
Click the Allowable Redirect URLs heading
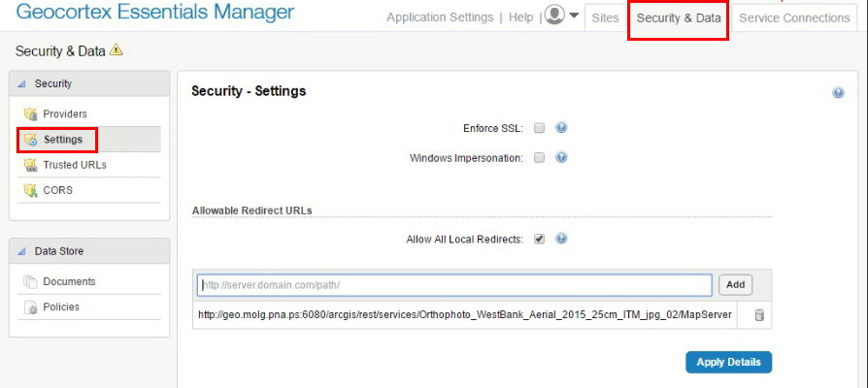coord(251,210)
